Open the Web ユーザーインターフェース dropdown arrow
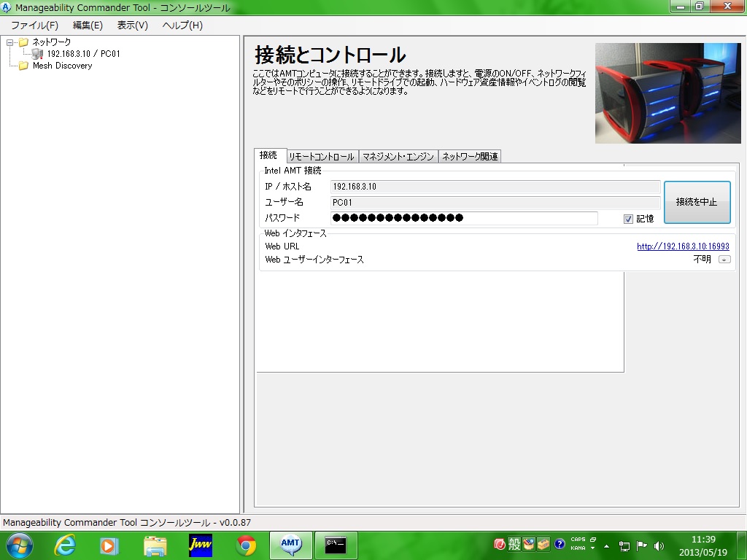747x560 pixels. (724, 260)
